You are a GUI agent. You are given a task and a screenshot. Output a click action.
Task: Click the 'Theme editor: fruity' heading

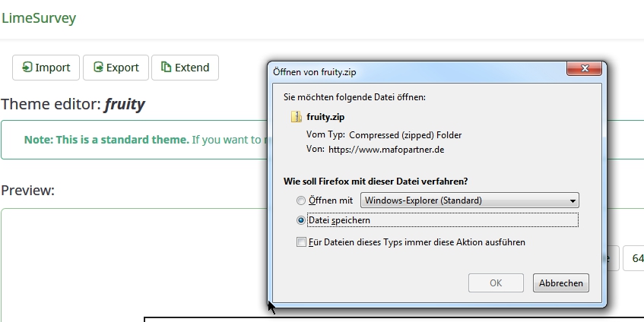73,104
